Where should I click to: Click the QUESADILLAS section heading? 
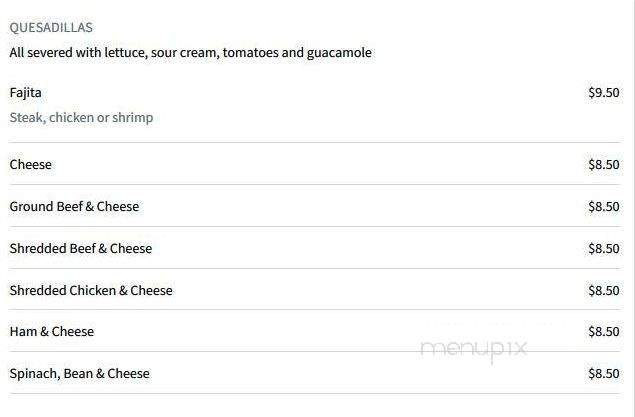(x=51, y=28)
